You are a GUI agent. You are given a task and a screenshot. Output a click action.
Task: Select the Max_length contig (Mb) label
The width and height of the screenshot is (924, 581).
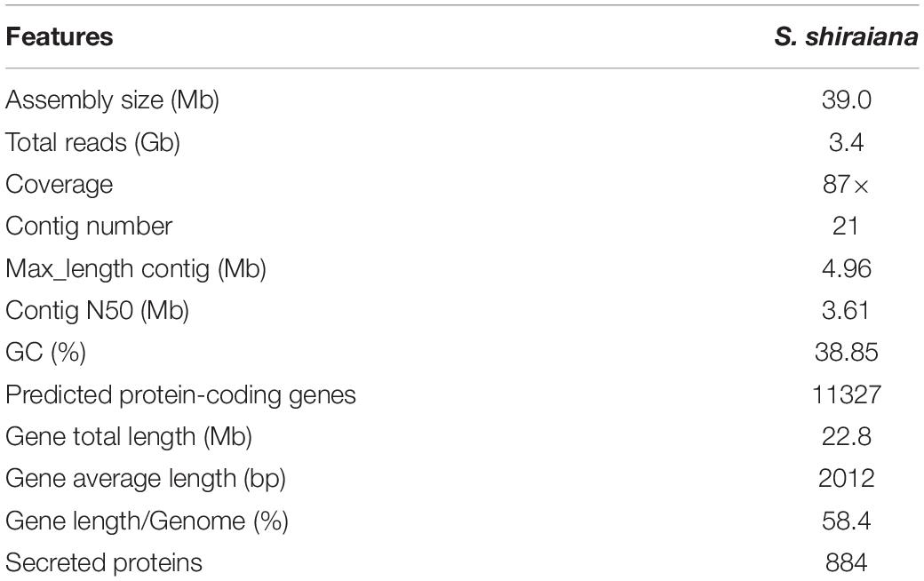(136, 268)
